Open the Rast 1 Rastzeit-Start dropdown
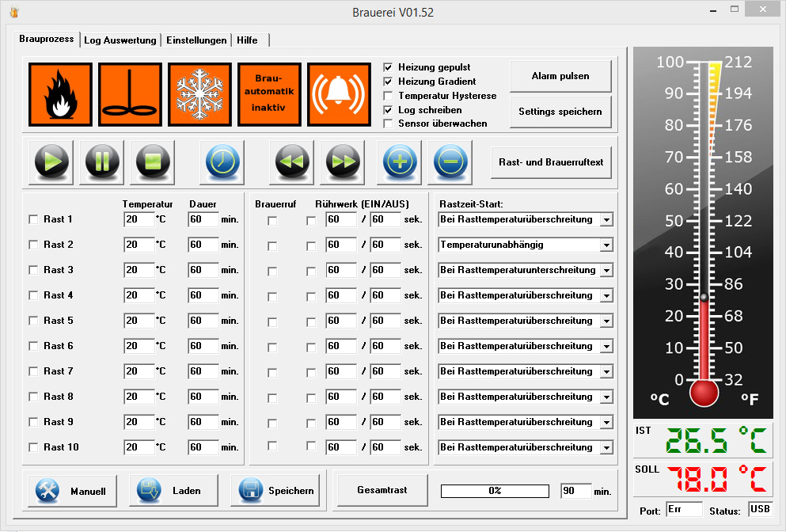 click(x=606, y=220)
